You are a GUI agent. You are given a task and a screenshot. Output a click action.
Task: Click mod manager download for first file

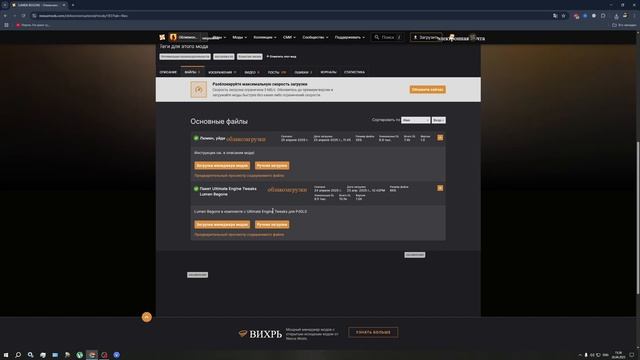pyautogui.click(x=222, y=166)
